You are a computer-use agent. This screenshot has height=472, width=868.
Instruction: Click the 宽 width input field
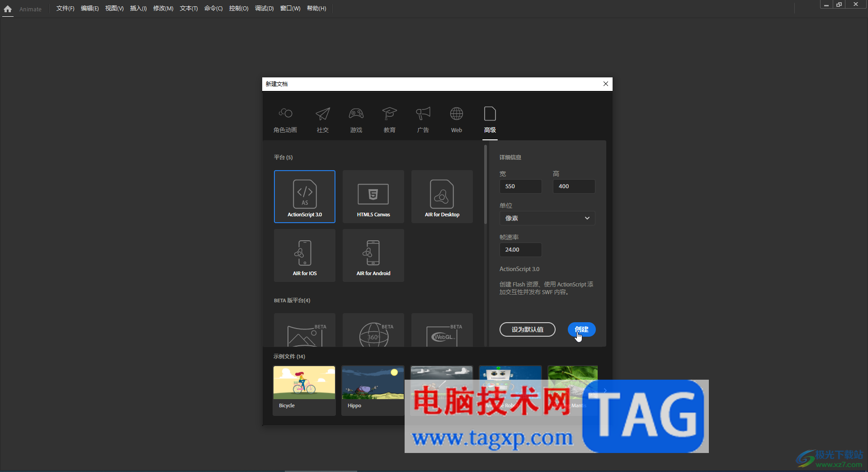520,186
